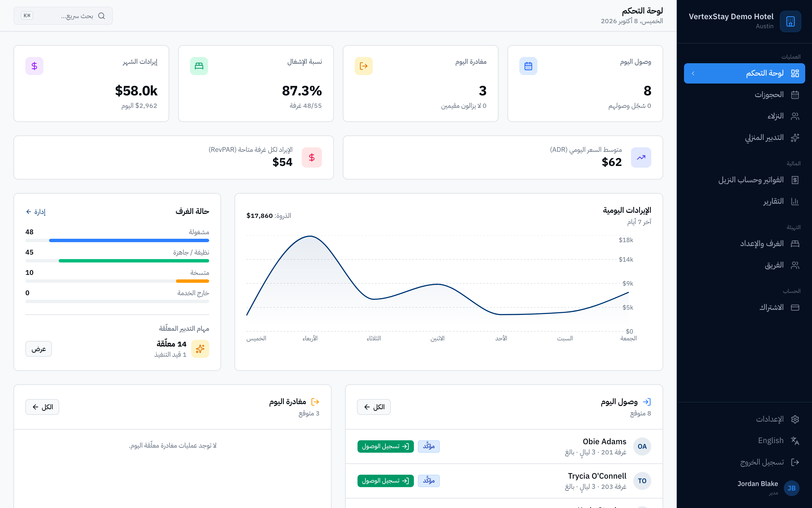812x508 pixels.
Task: Click the billing receipt icon (الفواتير)
Action: pyautogui.click(x=795, y=180)
